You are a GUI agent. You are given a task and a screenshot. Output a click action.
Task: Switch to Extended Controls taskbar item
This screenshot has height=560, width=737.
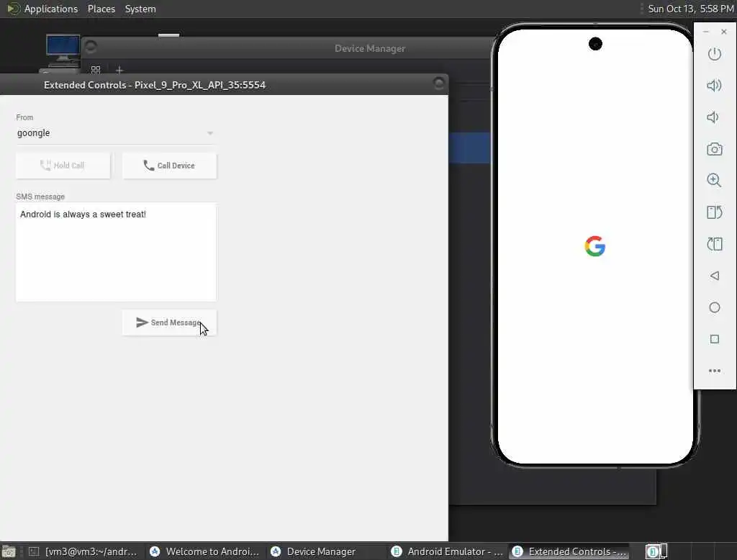click(569, 551)
